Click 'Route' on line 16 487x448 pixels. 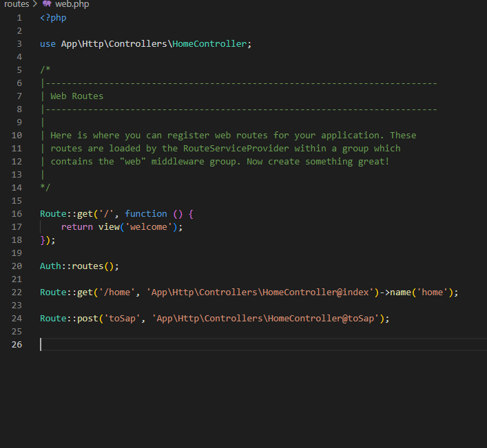pyautogui.click(x=53, y=214)
